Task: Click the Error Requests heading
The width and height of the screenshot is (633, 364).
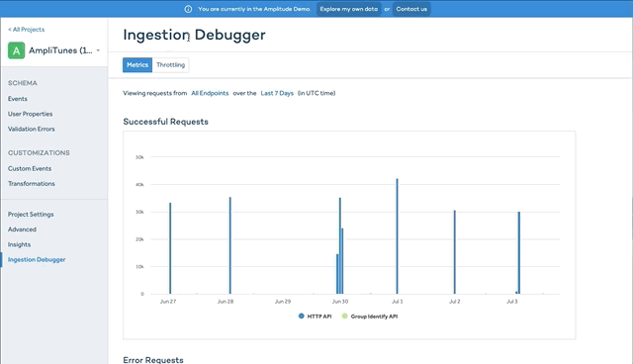Action: click(x=153, y=360)
